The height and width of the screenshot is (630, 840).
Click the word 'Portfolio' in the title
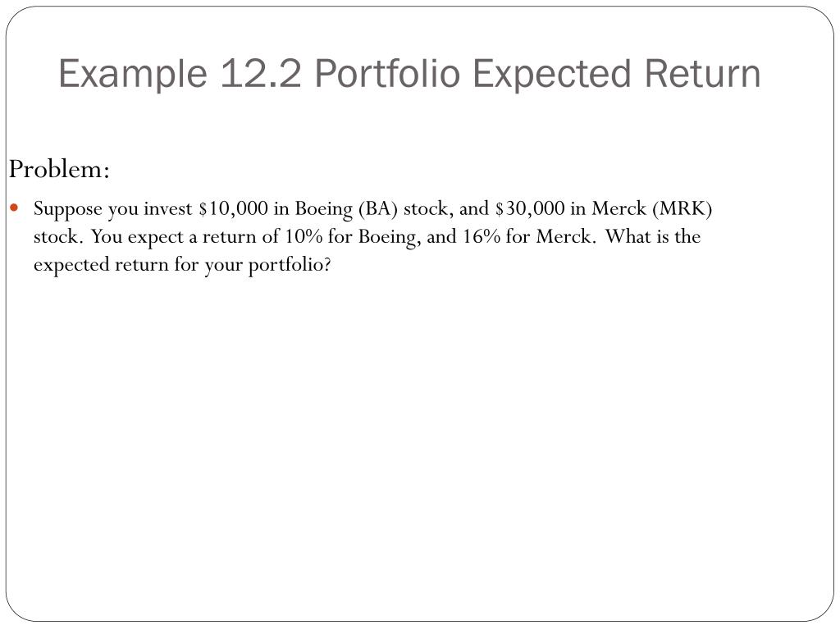387,73
